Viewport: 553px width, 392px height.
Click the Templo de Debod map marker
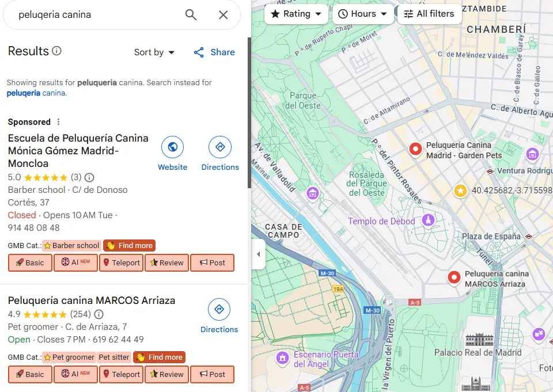[x=428, y=220]
